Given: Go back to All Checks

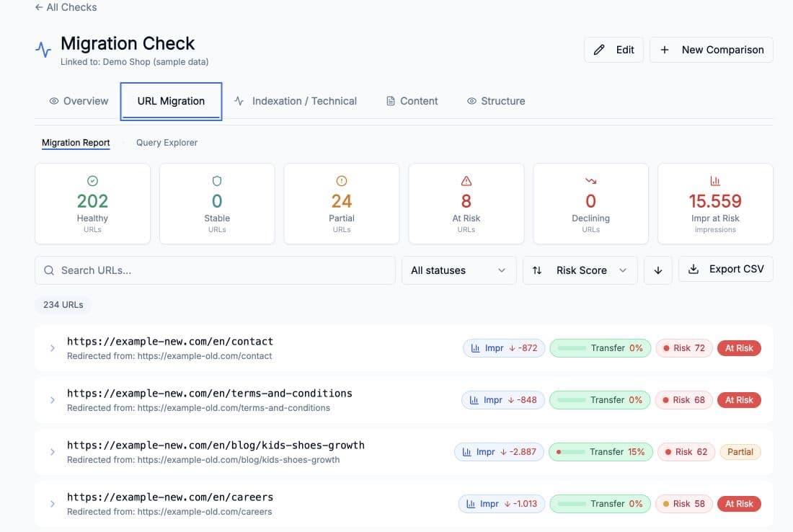Looking at the screenshot, I should [x=66, y=7].
